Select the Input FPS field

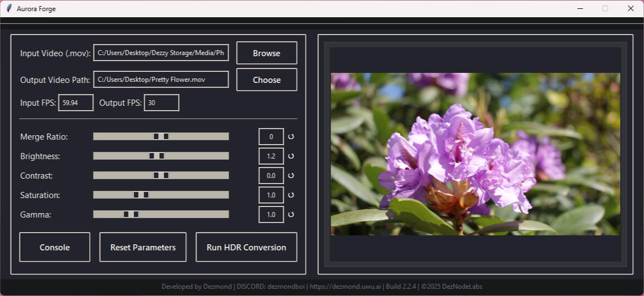coord(76,103)
